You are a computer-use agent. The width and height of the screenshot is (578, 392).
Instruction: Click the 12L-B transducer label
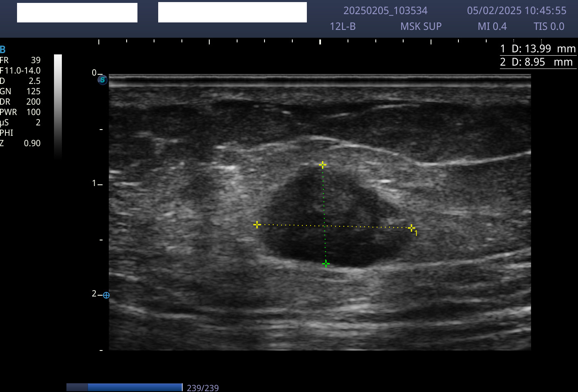343,27
